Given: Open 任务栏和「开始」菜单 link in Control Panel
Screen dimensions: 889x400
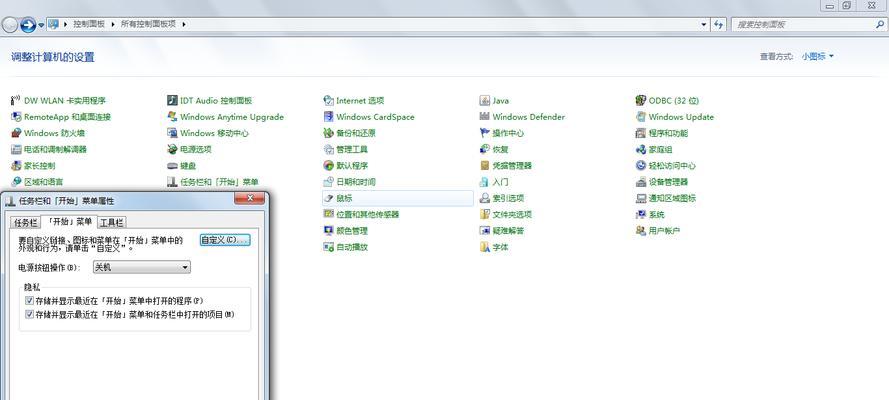Looking at the screenshot, I should click(219, 182).
